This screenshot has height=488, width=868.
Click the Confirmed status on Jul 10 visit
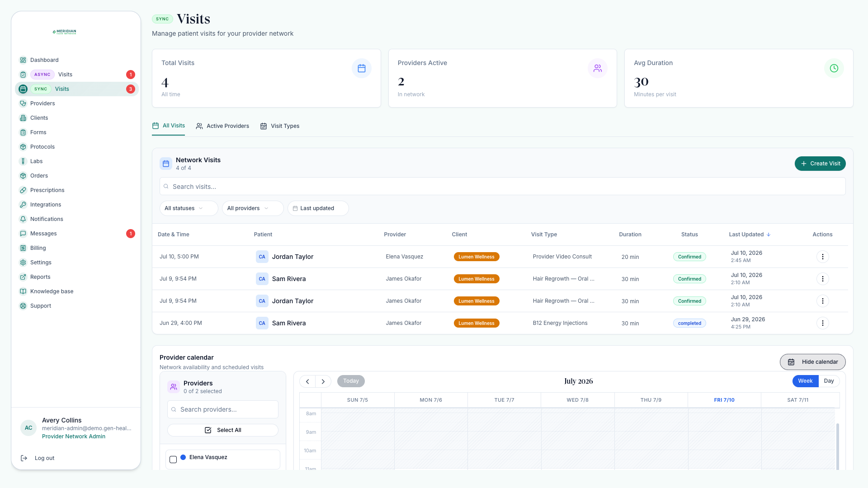click(x=689, y=257)
